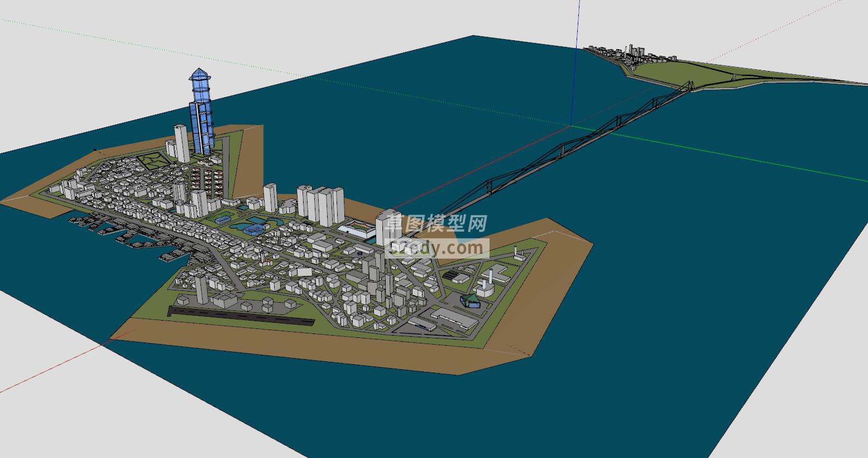Select the tall blue glass skyscraper
This screenshot has height=458, width=868.
click(201, 112)
